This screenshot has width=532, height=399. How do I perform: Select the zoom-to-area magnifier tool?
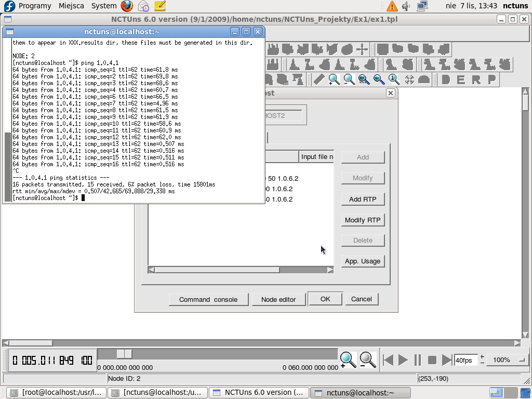pyautogui.click(x=364, y=79)
